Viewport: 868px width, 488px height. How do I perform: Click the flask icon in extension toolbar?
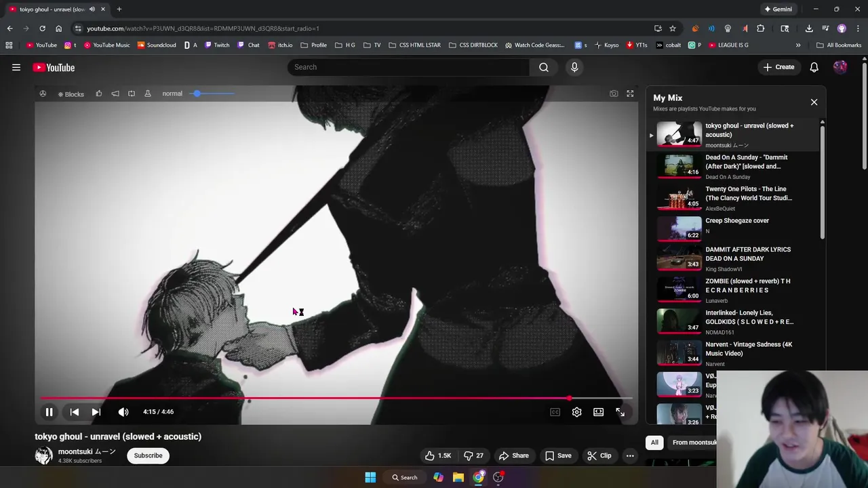(x=148, y=94)
